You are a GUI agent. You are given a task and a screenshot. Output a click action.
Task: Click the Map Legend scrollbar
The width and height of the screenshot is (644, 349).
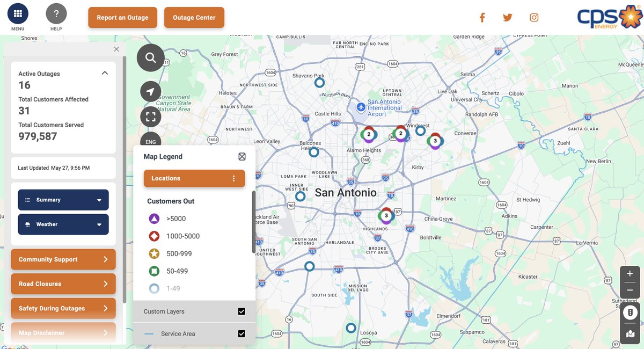point(254,221)
